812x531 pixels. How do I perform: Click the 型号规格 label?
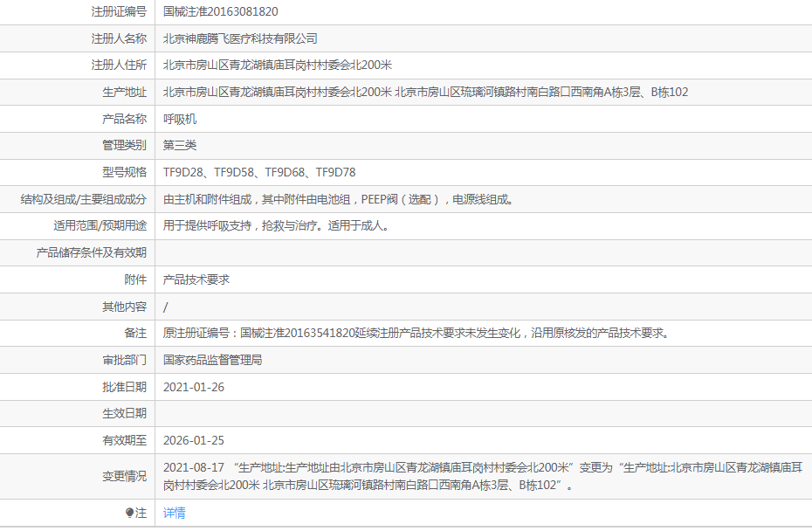pos(124,172)
